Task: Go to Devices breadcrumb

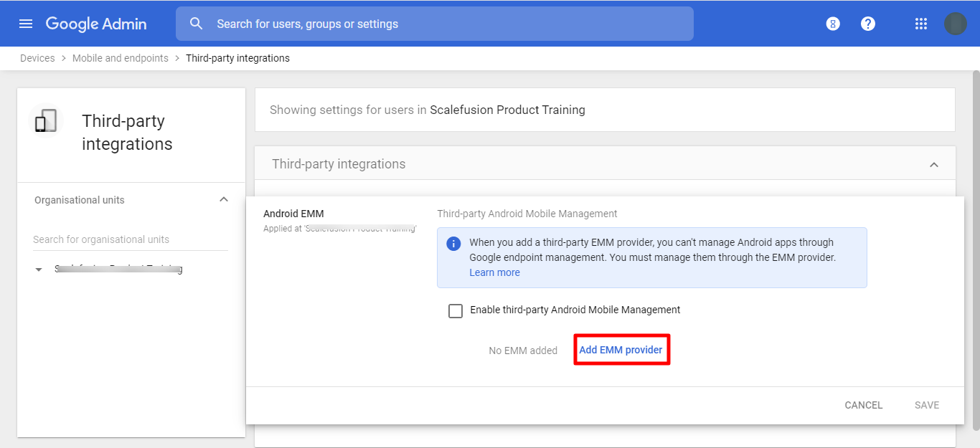Action: point(37,58)
